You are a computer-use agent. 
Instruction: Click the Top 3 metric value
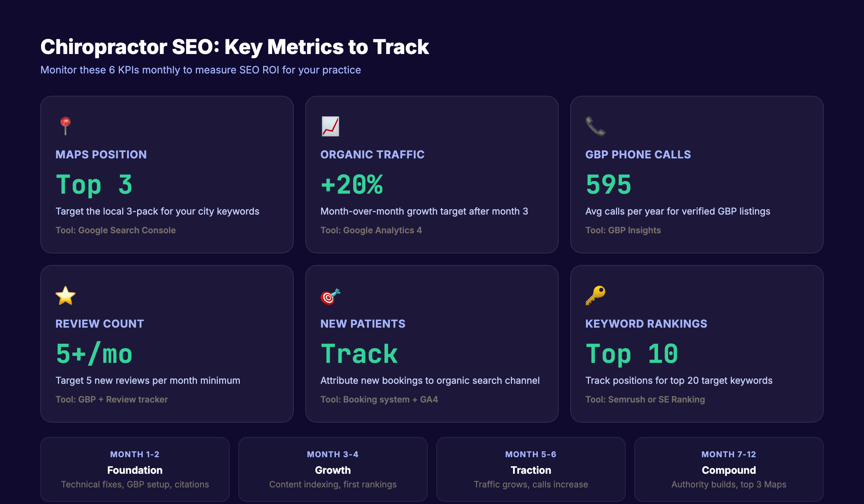94,185
